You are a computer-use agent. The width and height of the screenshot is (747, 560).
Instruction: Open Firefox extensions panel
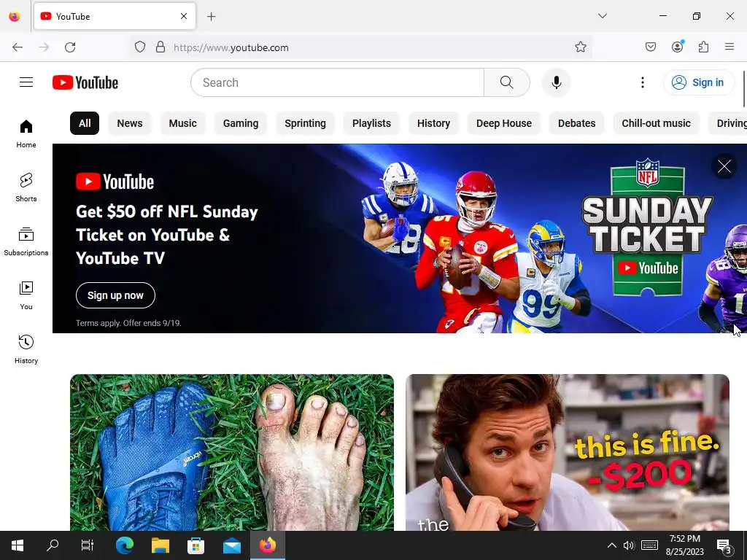704,47
